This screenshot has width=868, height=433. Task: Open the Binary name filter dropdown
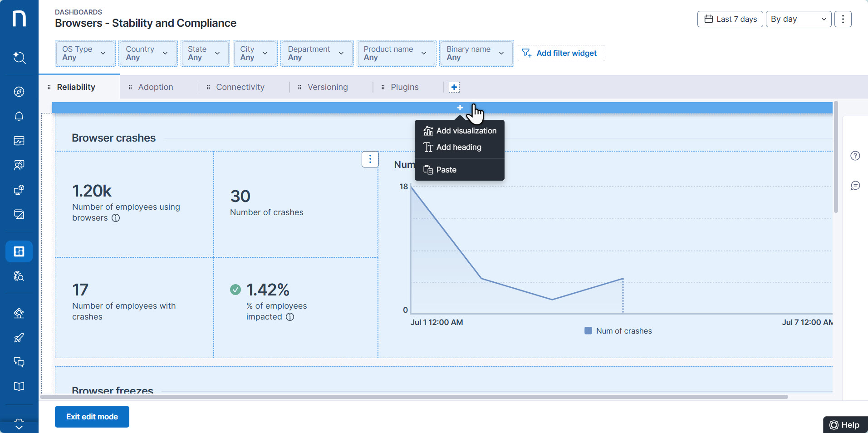coord(476,53)
